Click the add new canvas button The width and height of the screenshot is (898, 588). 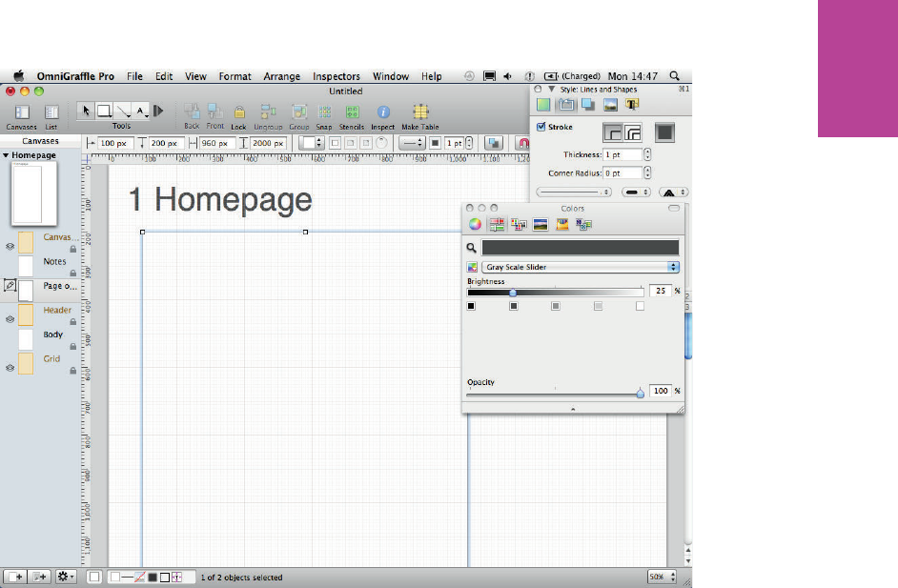[x=15, y=577]
